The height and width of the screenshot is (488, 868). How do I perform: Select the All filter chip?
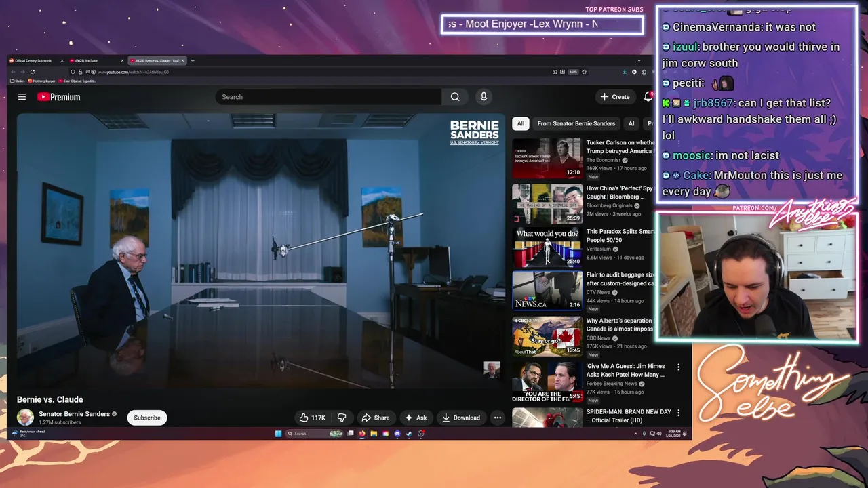point(520,123)
